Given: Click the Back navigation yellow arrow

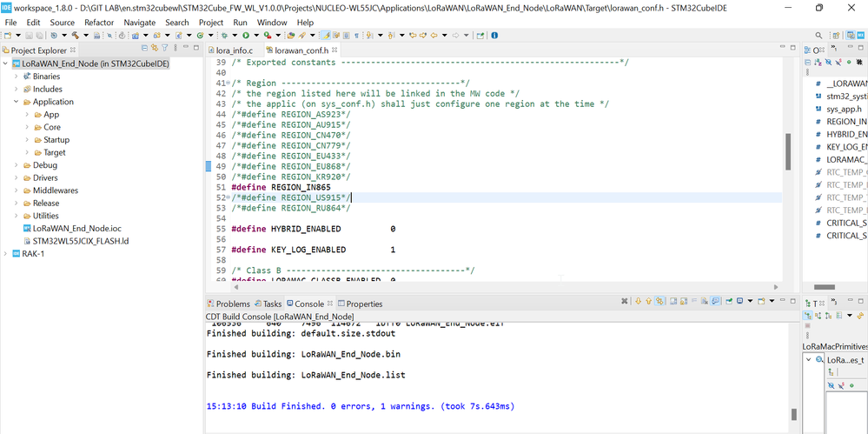Looking at the screenshot, I should (434, 35).
